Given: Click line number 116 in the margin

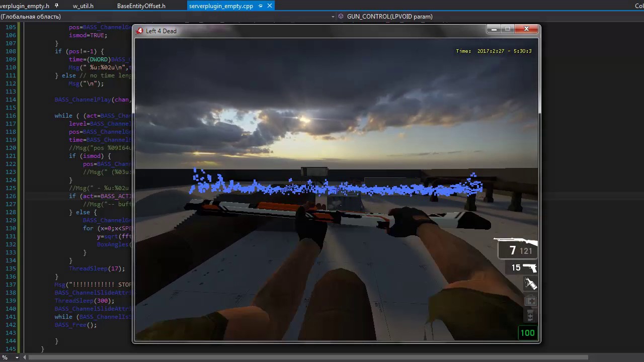Looking at the screenshot, I should pos(11,116).
